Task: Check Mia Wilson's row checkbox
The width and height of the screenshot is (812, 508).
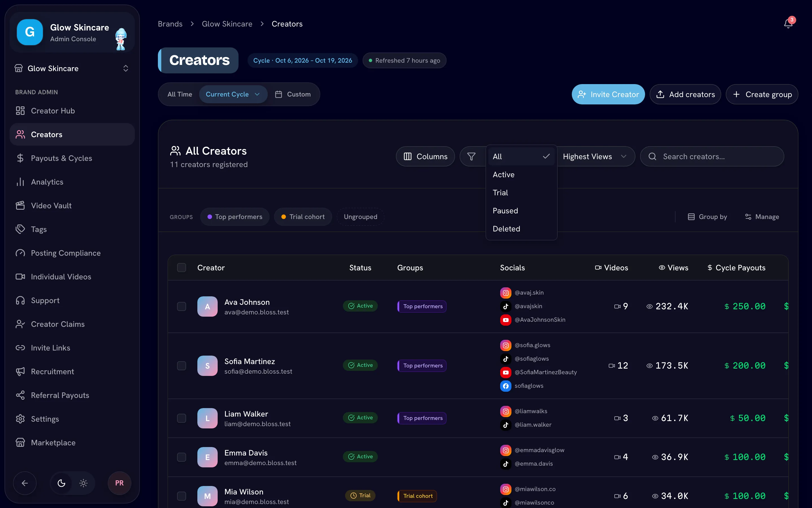Action: [182, 496]
